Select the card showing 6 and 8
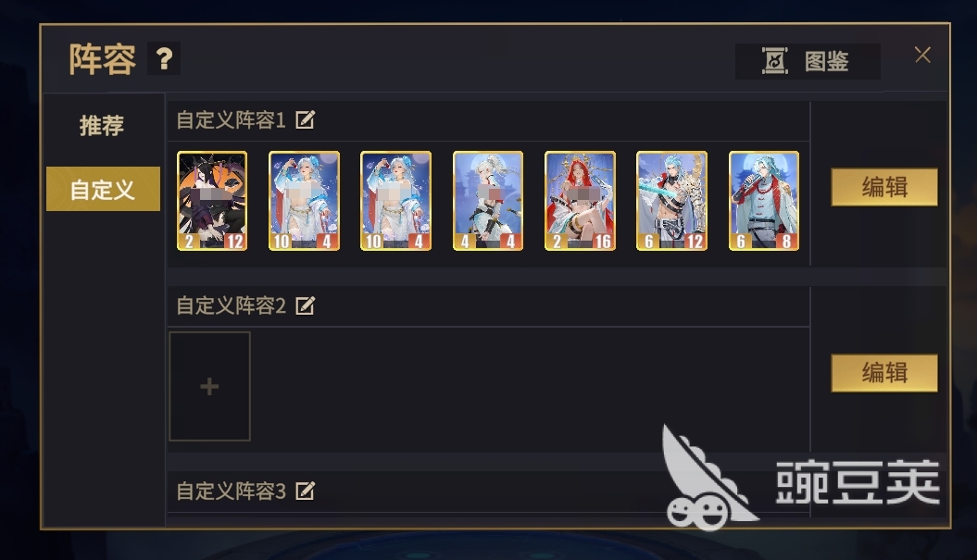This screenshot has height=560, width=977. (764, 201)
